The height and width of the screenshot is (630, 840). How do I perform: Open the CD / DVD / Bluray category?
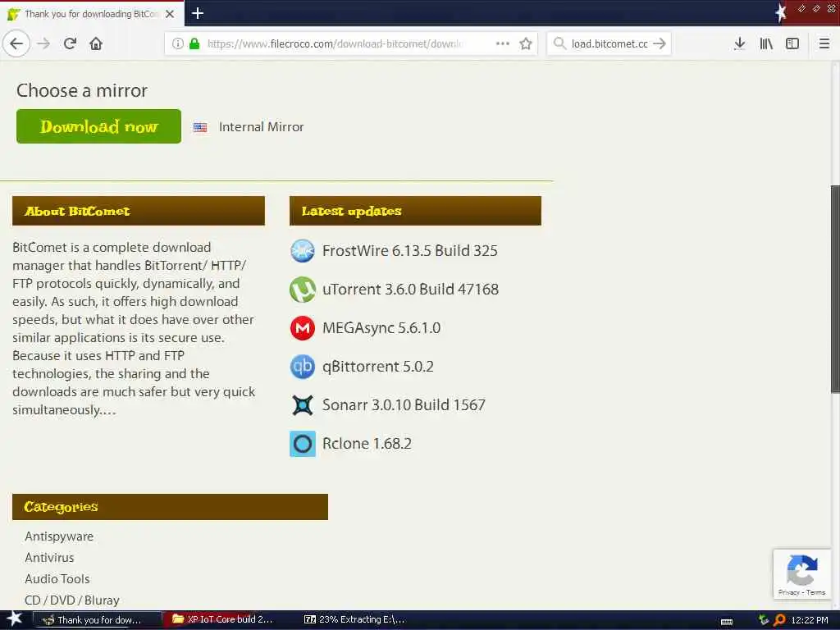[x=72, y=600]
